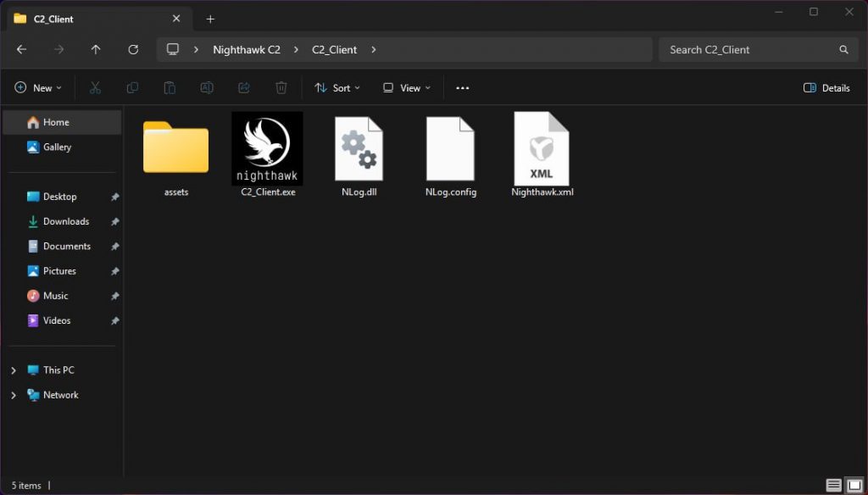Open the See more ellipsis menu
868x495 pixels.
(x=463, y=88)
